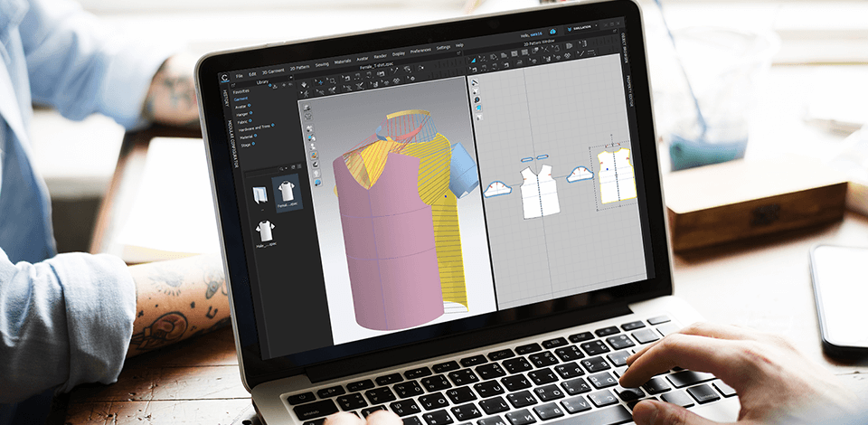Open the Edit menu

click(x=252, y=73)
